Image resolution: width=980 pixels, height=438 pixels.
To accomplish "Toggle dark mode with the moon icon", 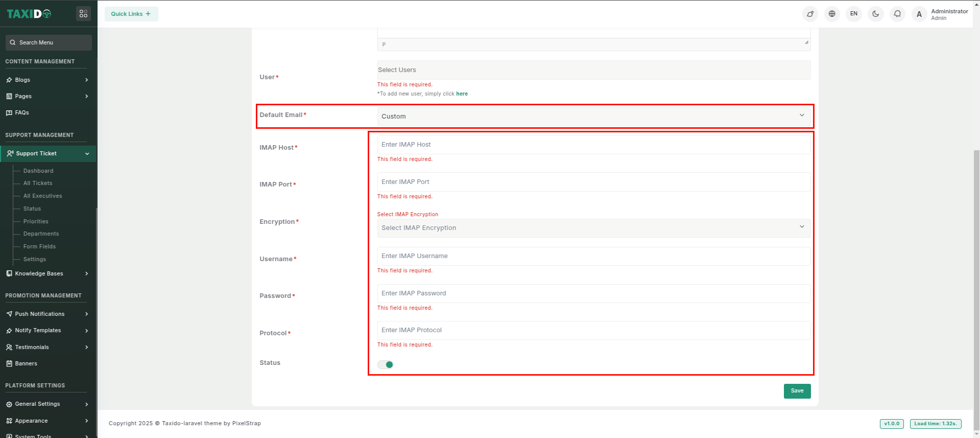I will click(875, 14).
